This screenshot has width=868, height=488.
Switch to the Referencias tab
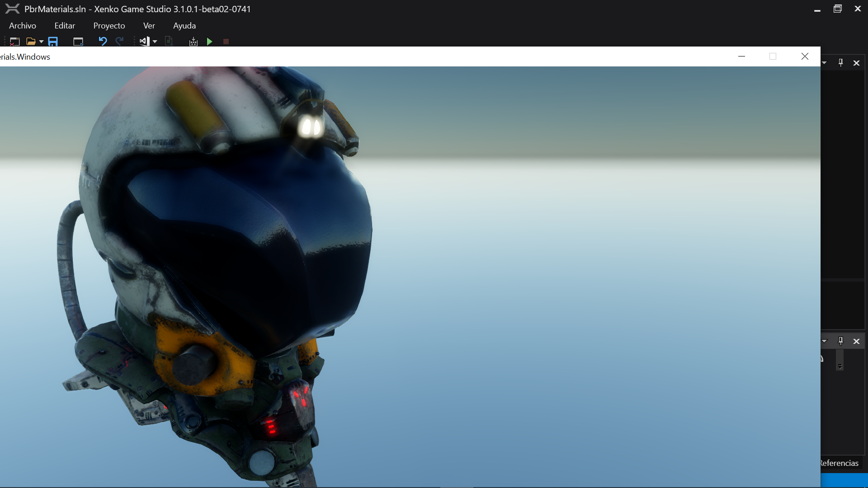[x=839, y=463]
